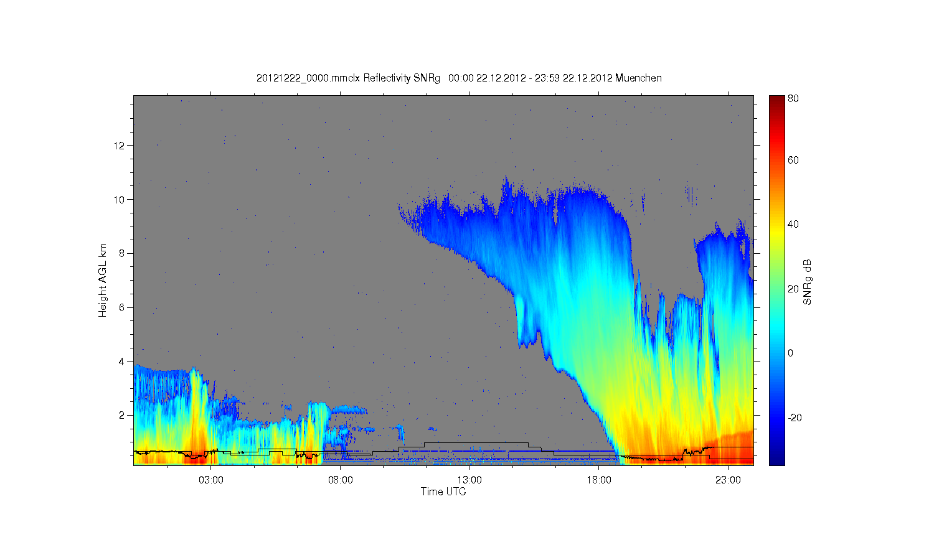The width and height of the screenshot is (934, 560).
Task: Click the colorbar value label 20
Action: [x=793, y=289]
